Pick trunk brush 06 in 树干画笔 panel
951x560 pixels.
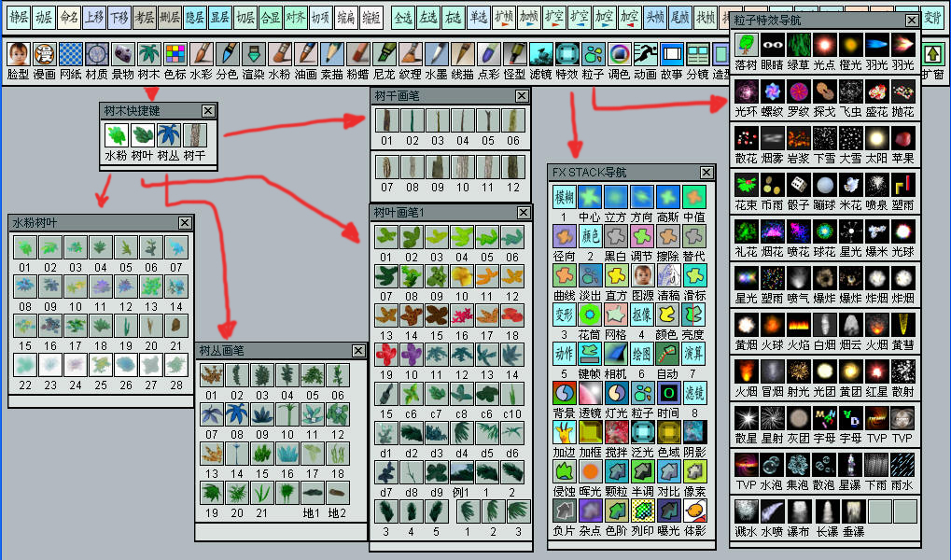[x=513, y=120]
